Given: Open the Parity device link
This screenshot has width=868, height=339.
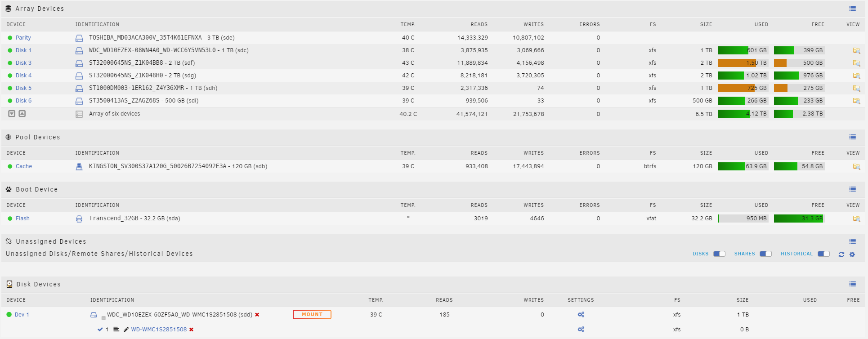Looking at the screenshot, I should tap(23, 38).
